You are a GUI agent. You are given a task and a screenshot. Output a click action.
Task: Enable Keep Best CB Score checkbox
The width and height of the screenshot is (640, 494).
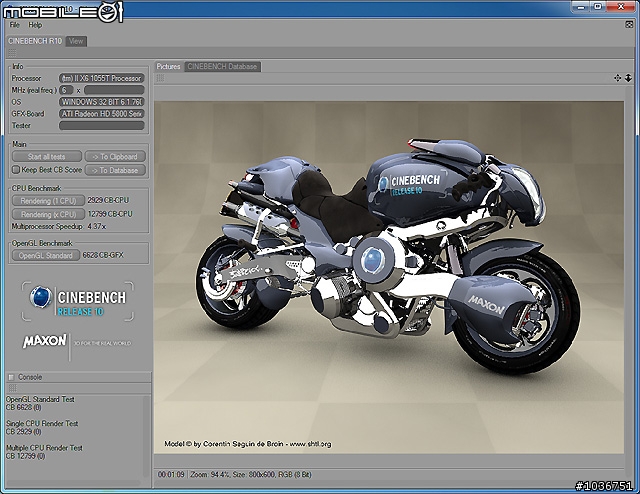[x=16, y=169]
